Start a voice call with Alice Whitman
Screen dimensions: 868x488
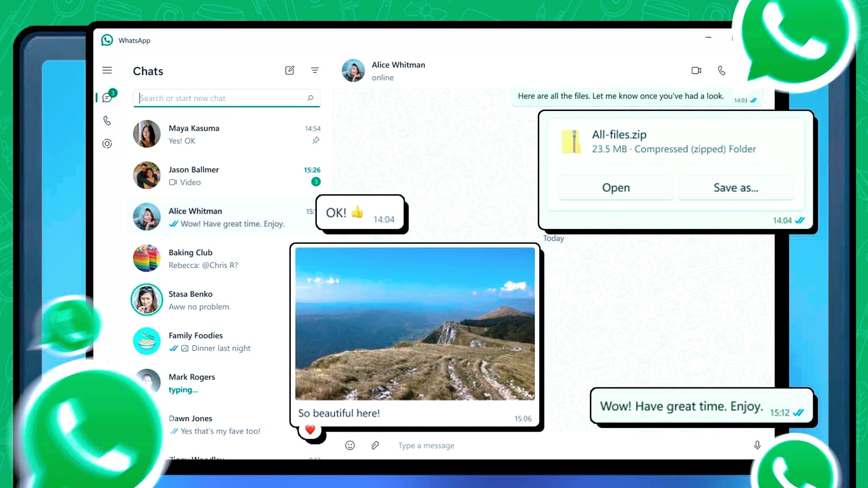tap(722, 70)
